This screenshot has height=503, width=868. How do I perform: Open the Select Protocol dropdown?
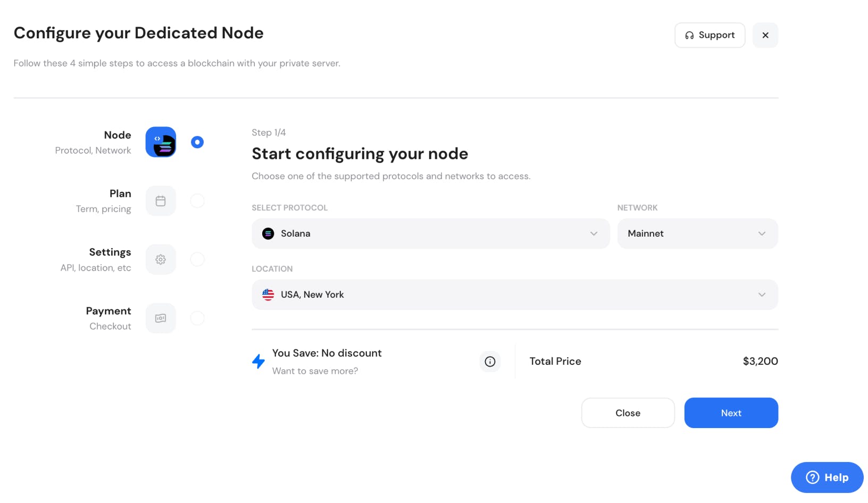point(430,233)
